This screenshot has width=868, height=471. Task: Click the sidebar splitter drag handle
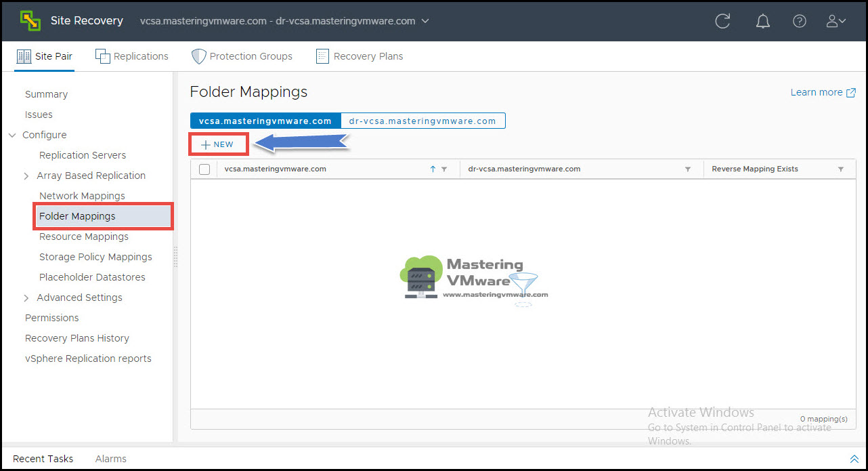(x=175, y=257)
